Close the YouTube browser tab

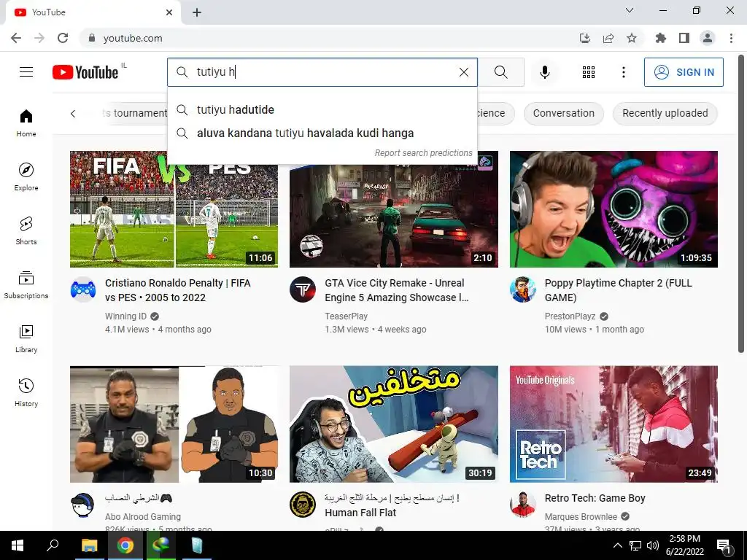[169, 12]
